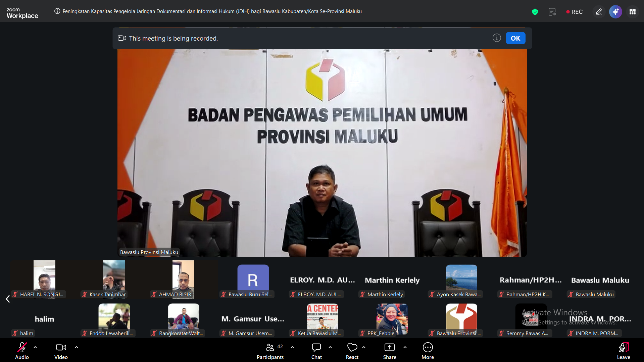This screenshot has width=644, height=362.
Task: Unmute microphone using the Audio button
Action: click(x=22, y=351)
